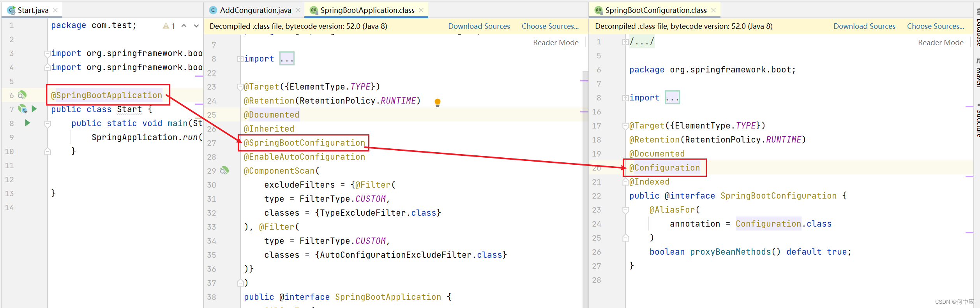Click the warning indicator in Start.java

169,26
